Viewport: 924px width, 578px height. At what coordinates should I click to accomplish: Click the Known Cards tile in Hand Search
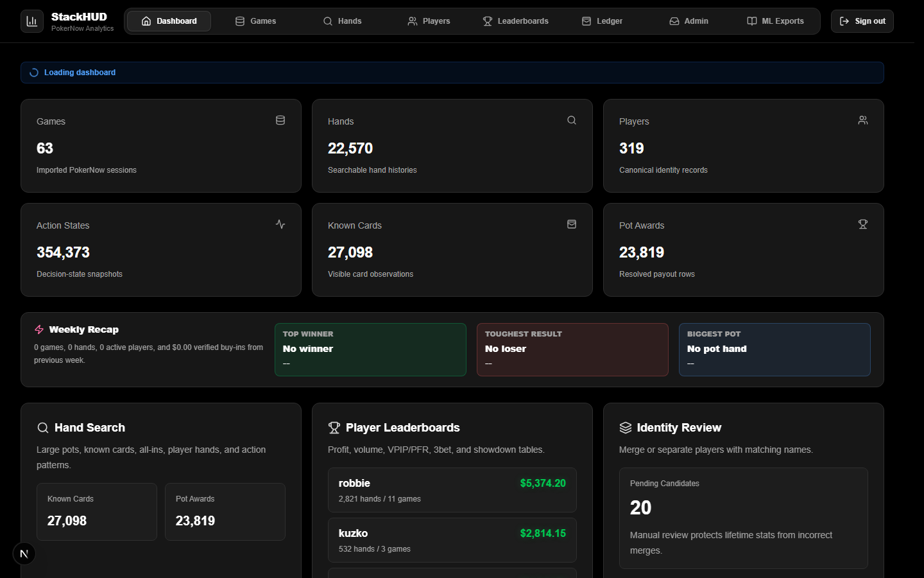pyautogui.click(x=97, y=512)
